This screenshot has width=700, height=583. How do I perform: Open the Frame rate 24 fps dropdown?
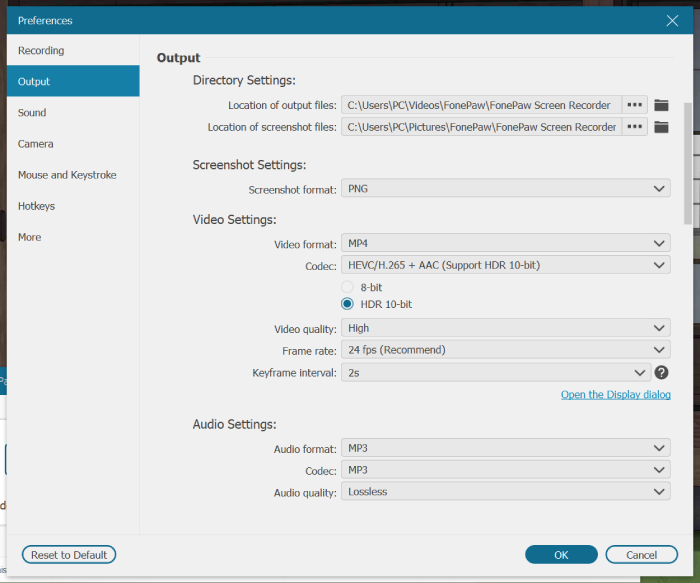tap(506, 350)
